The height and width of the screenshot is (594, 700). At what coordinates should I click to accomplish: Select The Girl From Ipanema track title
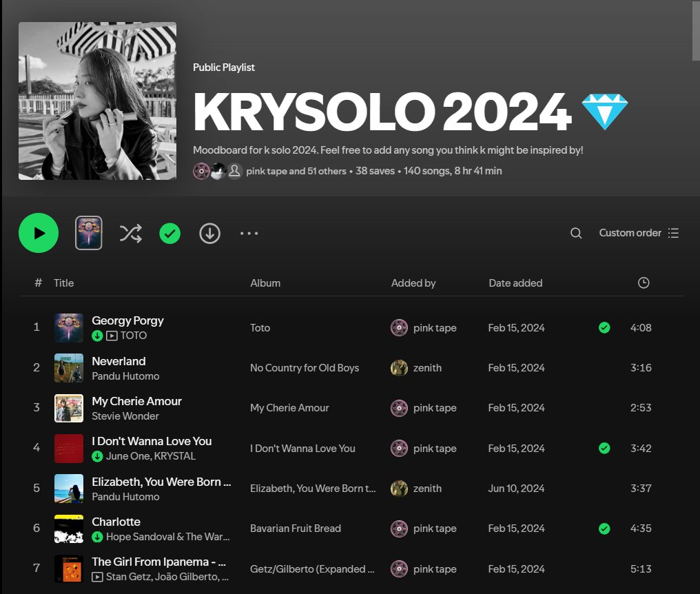click(x=159, y=562)
